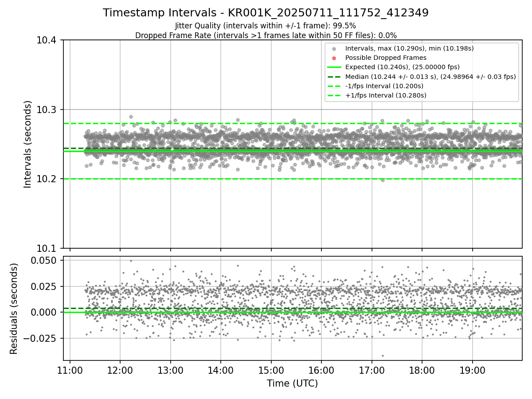Select the 'Median (10.244 +/- 0.013 s)' legend entry
The image size is (532, 399).
430,76
